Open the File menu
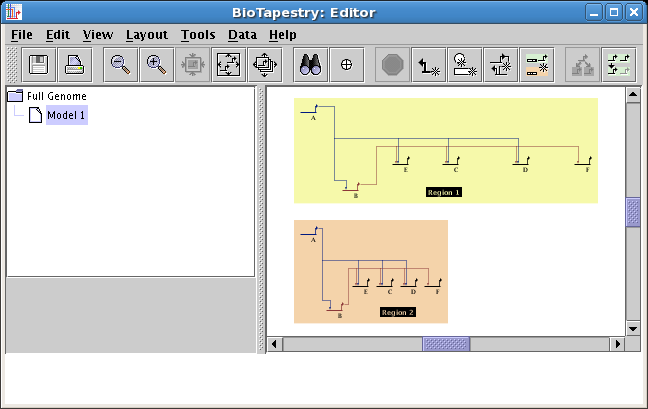648x409 pixels. (x=22, y=34)
